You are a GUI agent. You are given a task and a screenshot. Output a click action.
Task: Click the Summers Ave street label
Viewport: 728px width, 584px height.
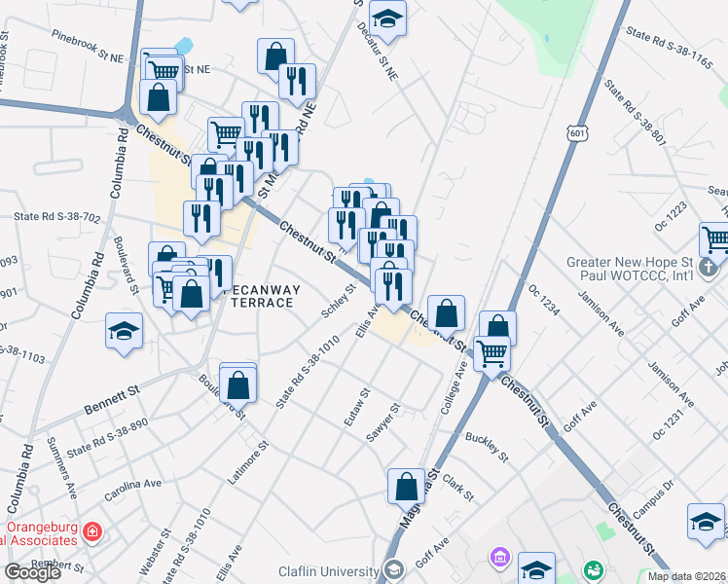61,468
